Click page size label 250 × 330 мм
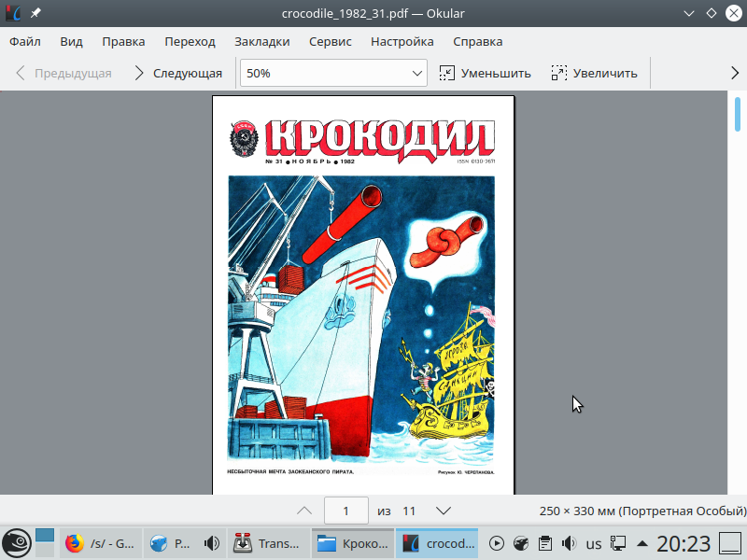The height and width of the screenshot is (560, 747). pos(642,511)
